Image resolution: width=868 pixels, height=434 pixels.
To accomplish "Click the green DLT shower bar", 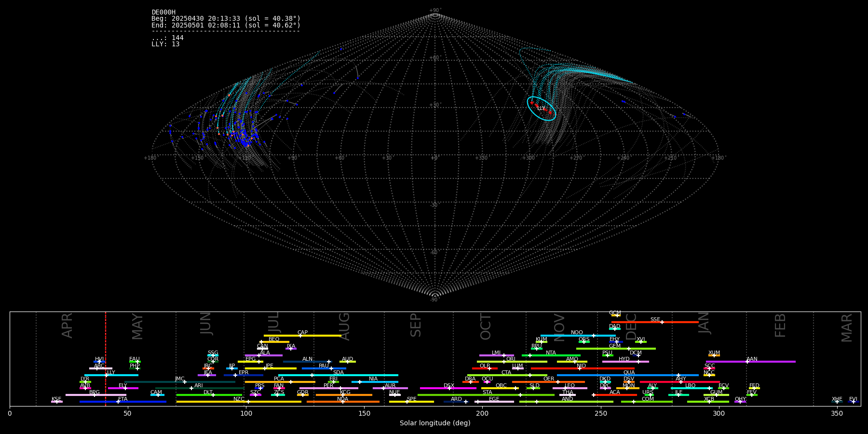I will click(x=209, y=395).
